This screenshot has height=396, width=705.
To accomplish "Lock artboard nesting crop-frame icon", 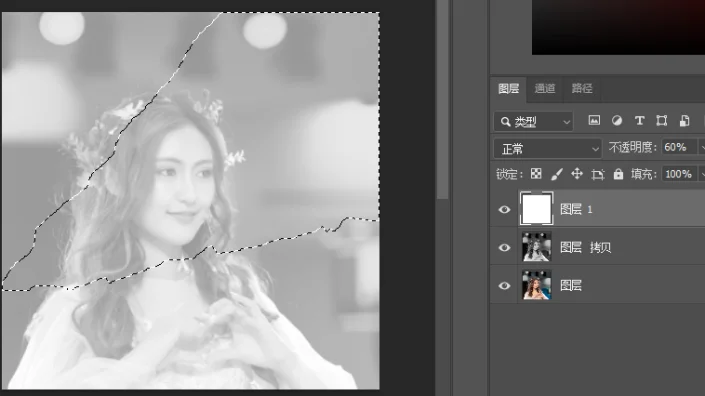I will 598,174.
